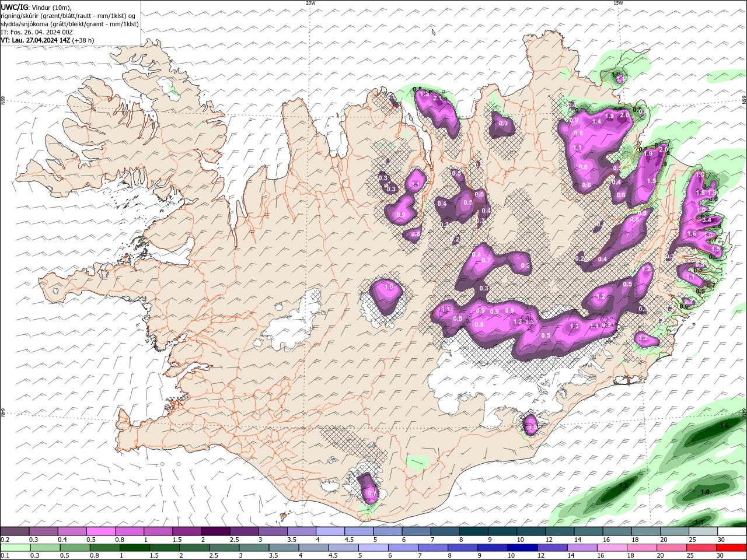Pick the deep blue 10 swatch, bottom row
The height and width of the screenshot is (560, 747).
522,548
